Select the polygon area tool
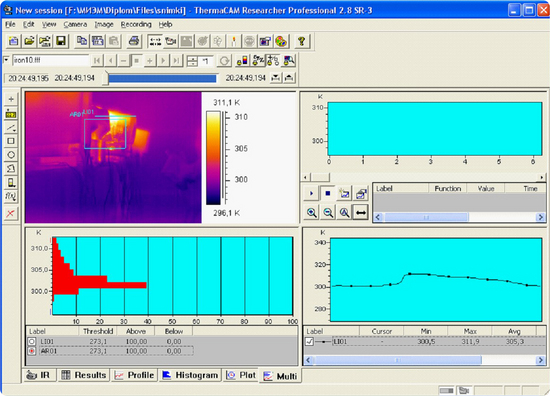The height and width of the screenshot is (396, 550). tap(11, 168)
